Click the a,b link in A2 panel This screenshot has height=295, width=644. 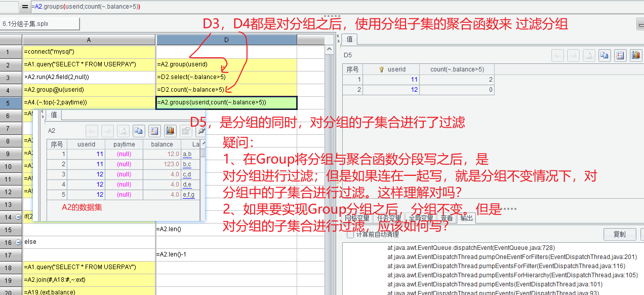click(x=187, y=154)
